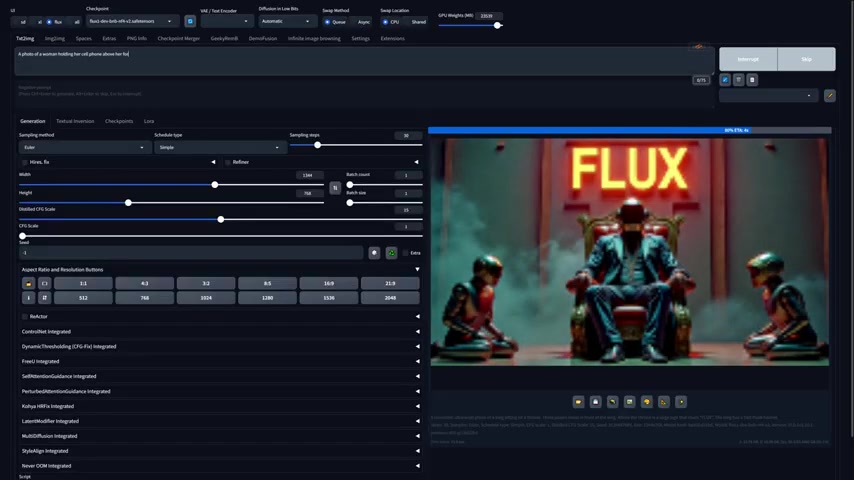Click the third icon under the output image
This screenshot has width=854, height=480.
(x=613, y=402)
